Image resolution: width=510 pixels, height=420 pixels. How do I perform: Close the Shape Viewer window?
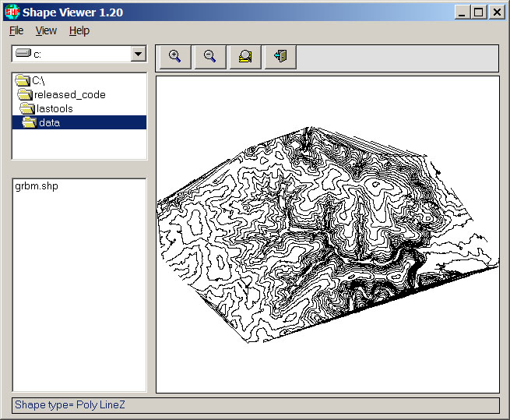(x=497, y=12)
